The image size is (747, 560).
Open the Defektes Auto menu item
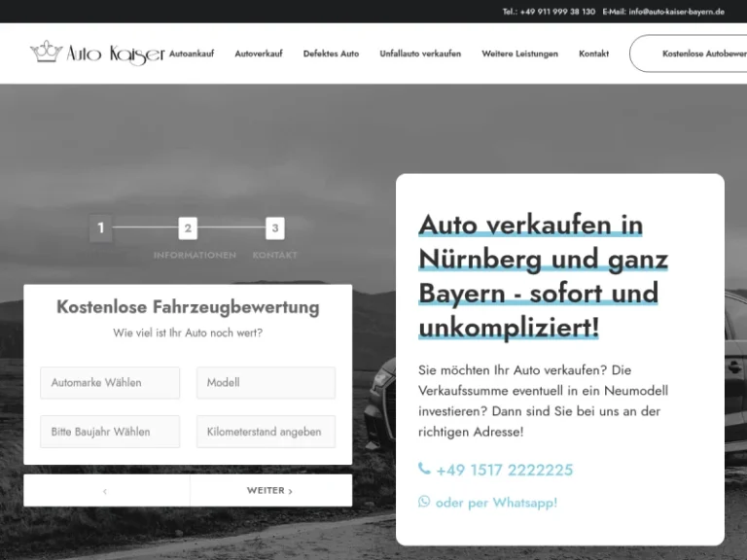click(331, 53)
